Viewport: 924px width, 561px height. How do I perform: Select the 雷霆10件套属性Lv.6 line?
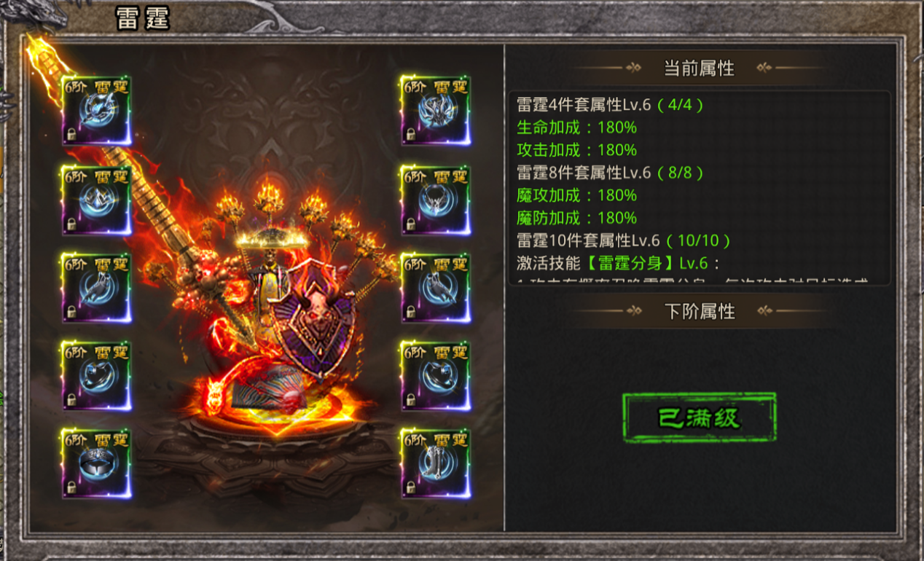(624, 240)
